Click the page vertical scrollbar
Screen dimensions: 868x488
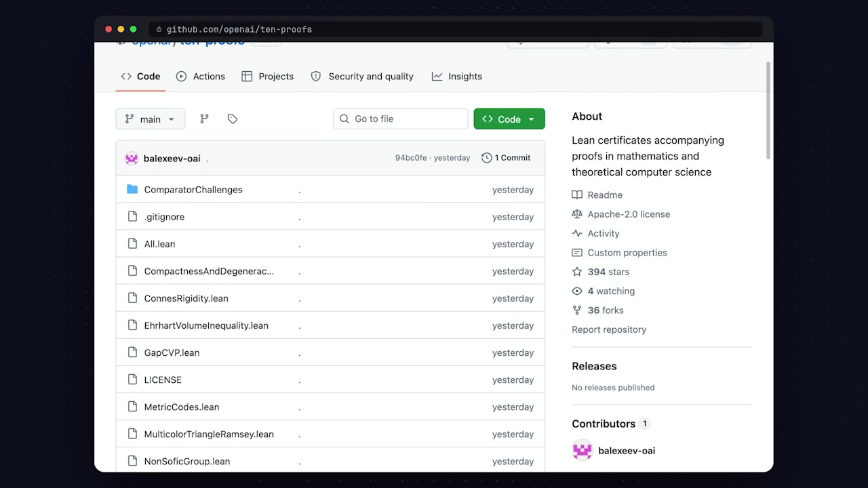pos(768,110)
